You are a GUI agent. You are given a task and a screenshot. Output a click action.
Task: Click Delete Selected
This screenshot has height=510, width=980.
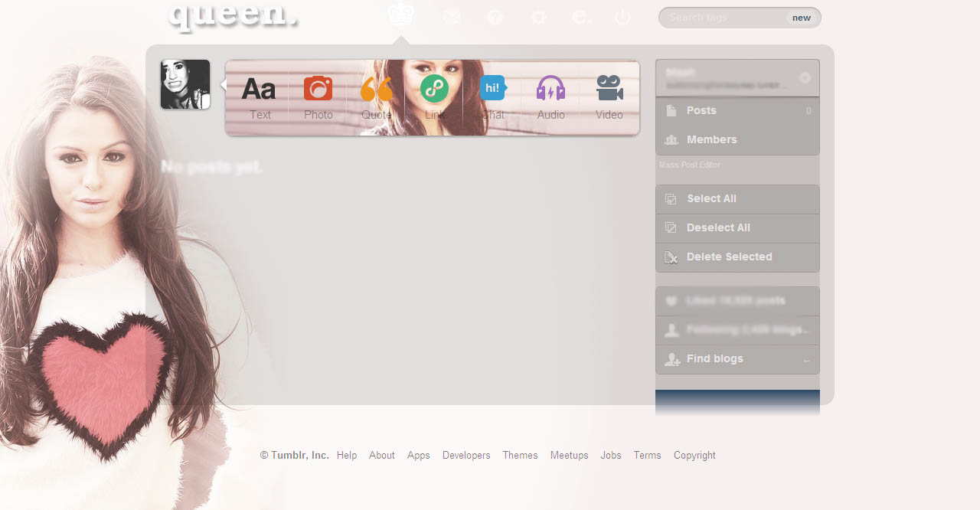[x=737, y=257]
